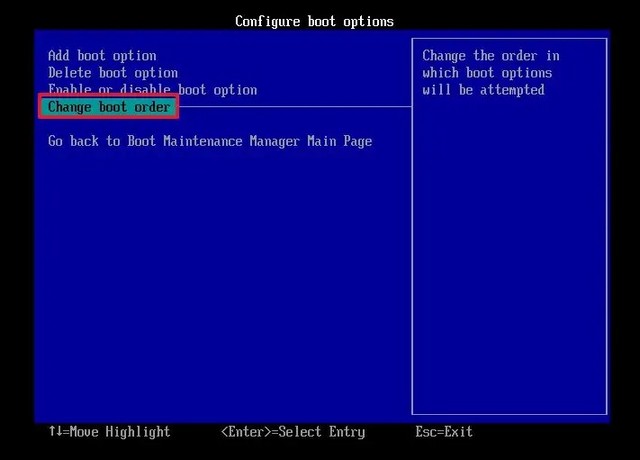Click 'will be attempted' help text line
The image size is (640, 460).
483,90
